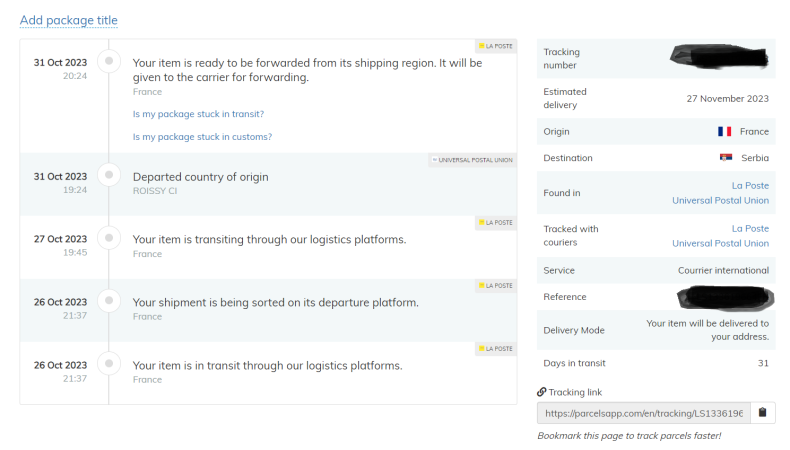Click the La Poste badge on sorted shipment event

[x=496, y=285]
